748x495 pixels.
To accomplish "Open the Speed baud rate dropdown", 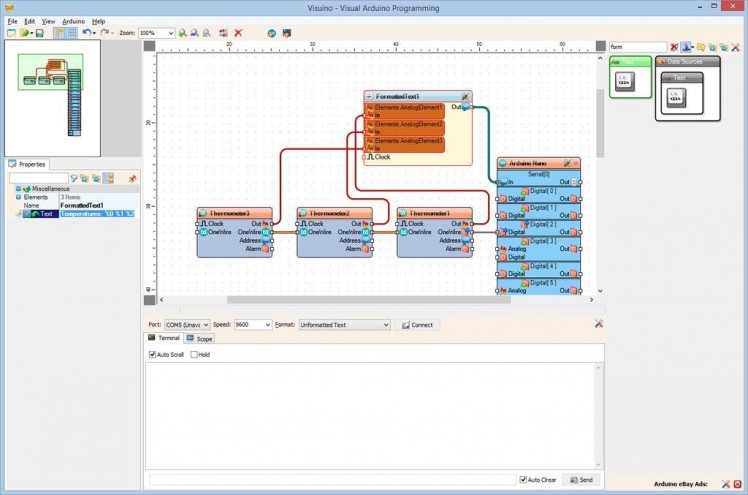I will [x=267, y=325].
